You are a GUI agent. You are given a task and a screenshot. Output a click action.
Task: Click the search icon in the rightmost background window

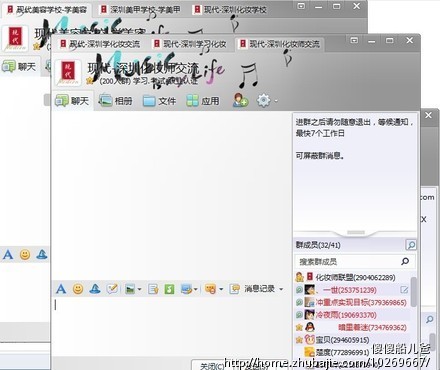pyautogui.click(x=430, y=319)
